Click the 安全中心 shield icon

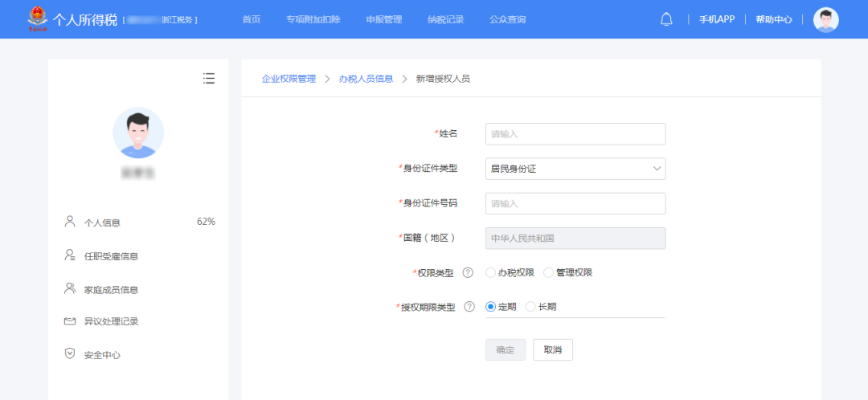[70, 353]
